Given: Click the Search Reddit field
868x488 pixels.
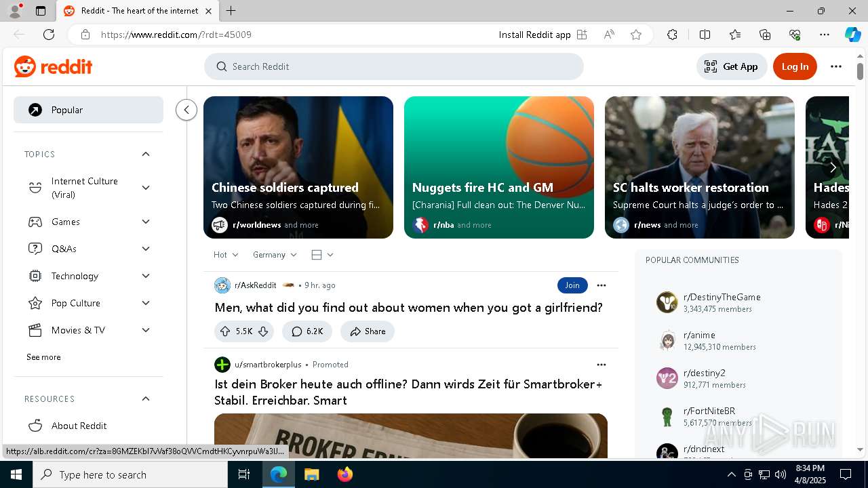Looking at the screenshot, I should pos(394,66).
